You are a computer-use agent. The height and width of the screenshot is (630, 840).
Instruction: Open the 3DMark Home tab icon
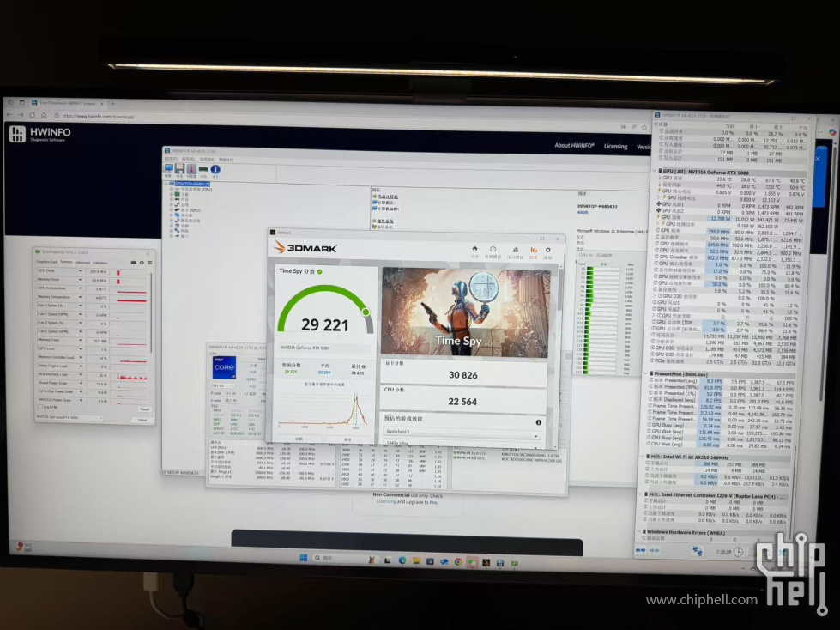[x=474, y=250]
